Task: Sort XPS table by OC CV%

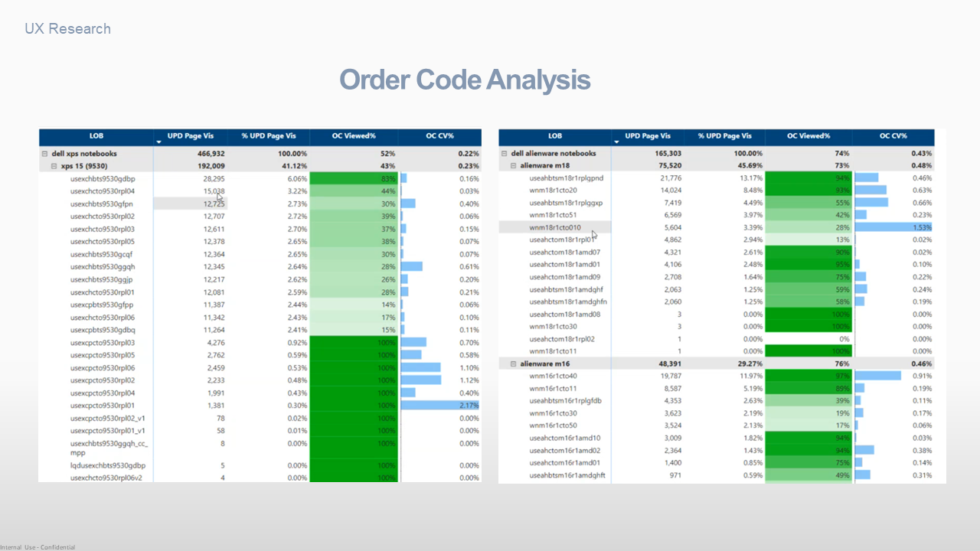Action: tap(440, 136)
